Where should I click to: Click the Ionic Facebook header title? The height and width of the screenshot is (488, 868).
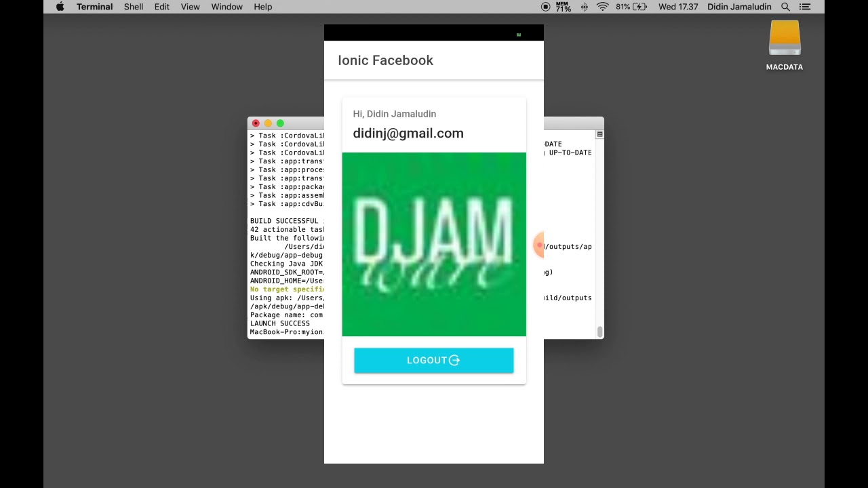(x=385, y=60)
